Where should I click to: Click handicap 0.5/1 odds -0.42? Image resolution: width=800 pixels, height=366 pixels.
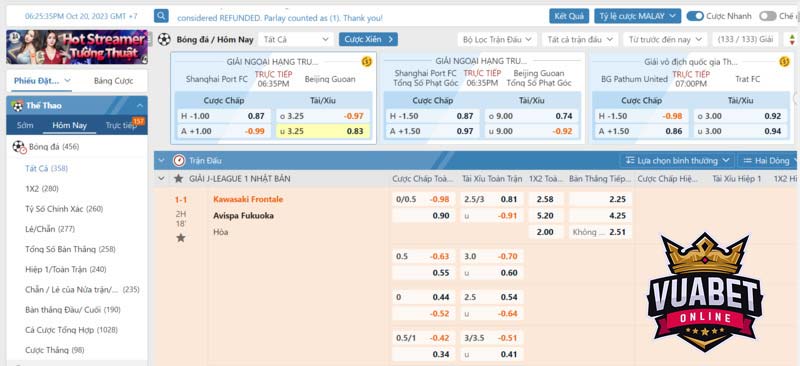[x=423, y=338]
